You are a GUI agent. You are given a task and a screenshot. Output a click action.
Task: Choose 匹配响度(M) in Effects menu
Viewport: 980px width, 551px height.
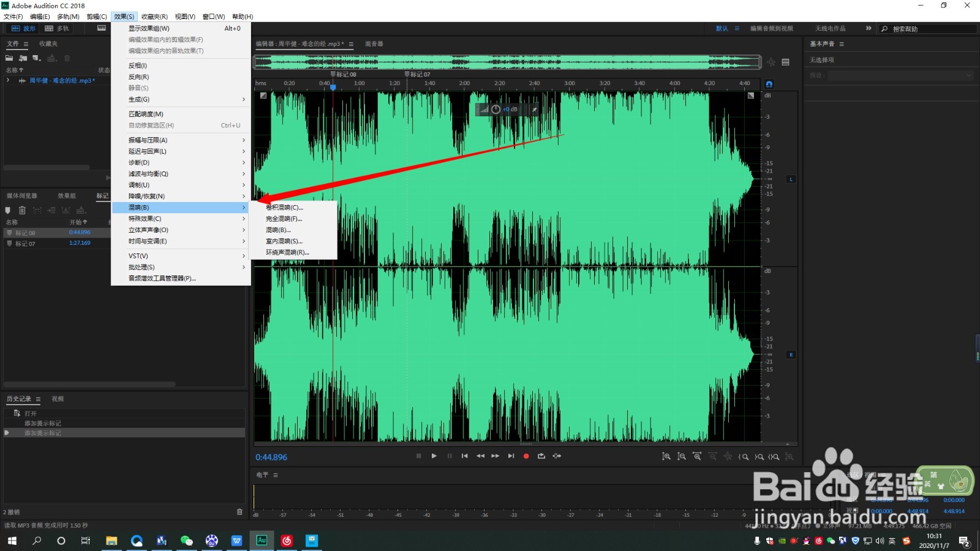(x=181, y=114)
